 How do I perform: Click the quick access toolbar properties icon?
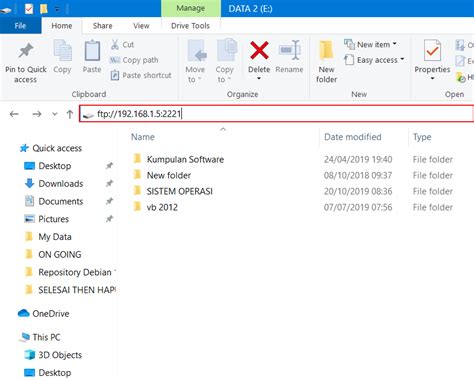(29, 9)
